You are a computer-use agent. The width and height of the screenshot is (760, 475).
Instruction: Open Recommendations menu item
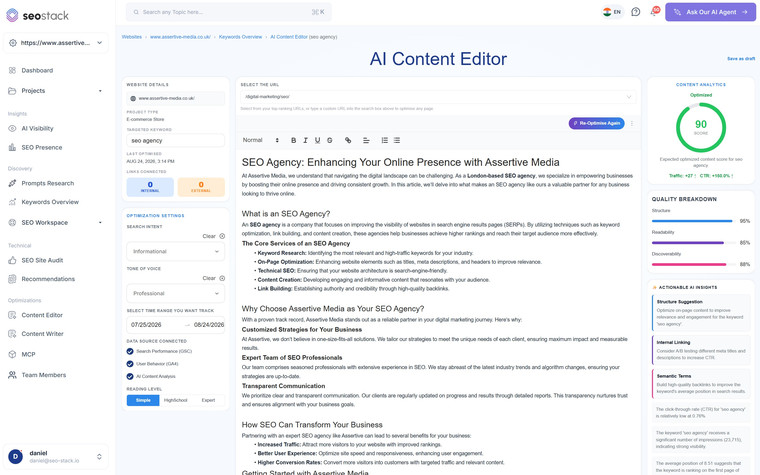tap(48, 279)
